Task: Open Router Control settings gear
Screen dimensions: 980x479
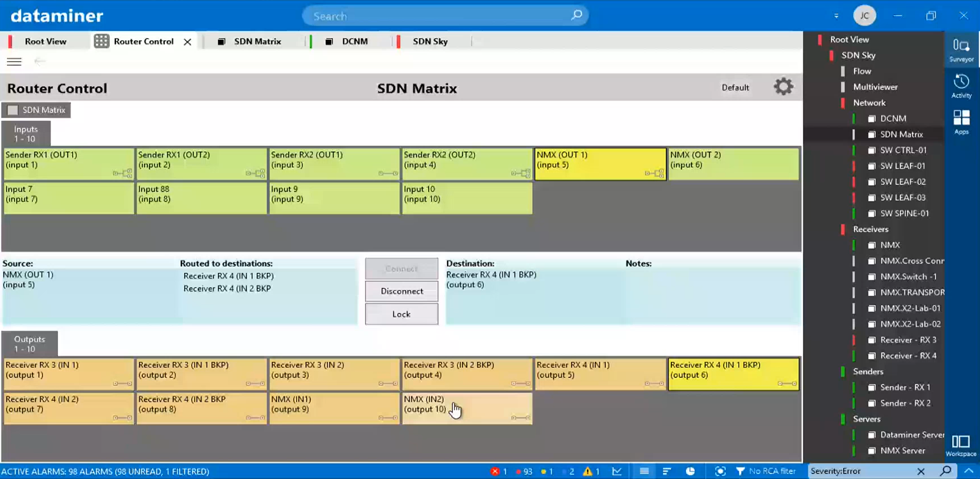Action: coord(783,87)
